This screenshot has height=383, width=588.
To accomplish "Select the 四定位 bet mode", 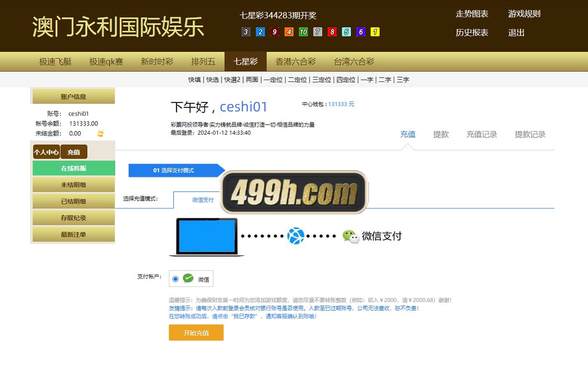I will click(x=346, y=80).
